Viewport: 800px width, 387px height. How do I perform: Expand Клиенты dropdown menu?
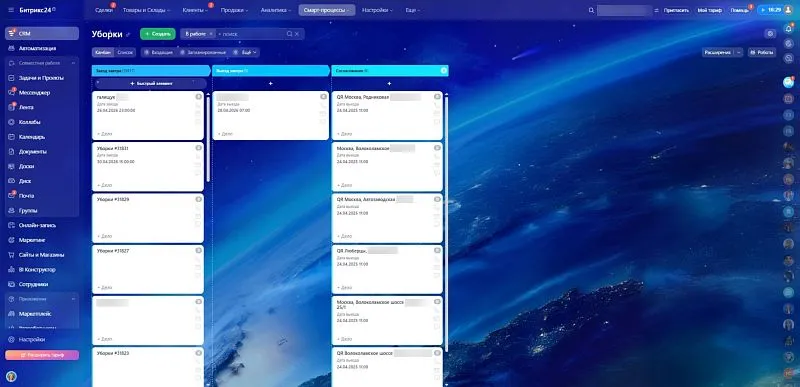195,10
